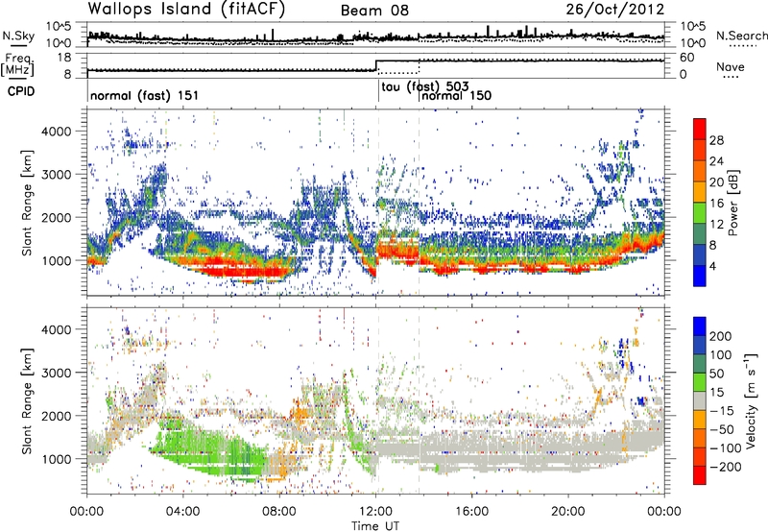Click the '28' Power colorbar tick value
The height and width of the screenshot is (532, 768).
[x=716, y=140]
